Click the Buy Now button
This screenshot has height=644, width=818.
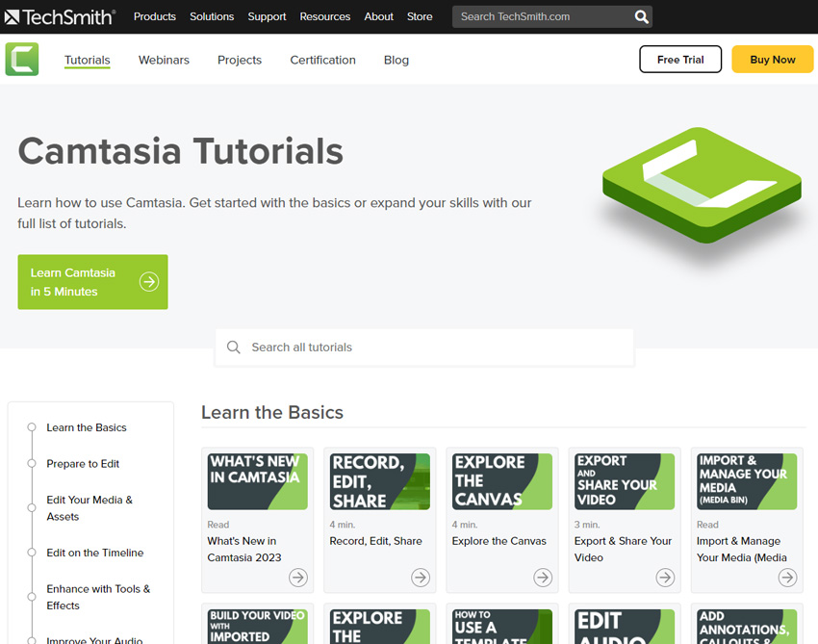coord(773,60)
